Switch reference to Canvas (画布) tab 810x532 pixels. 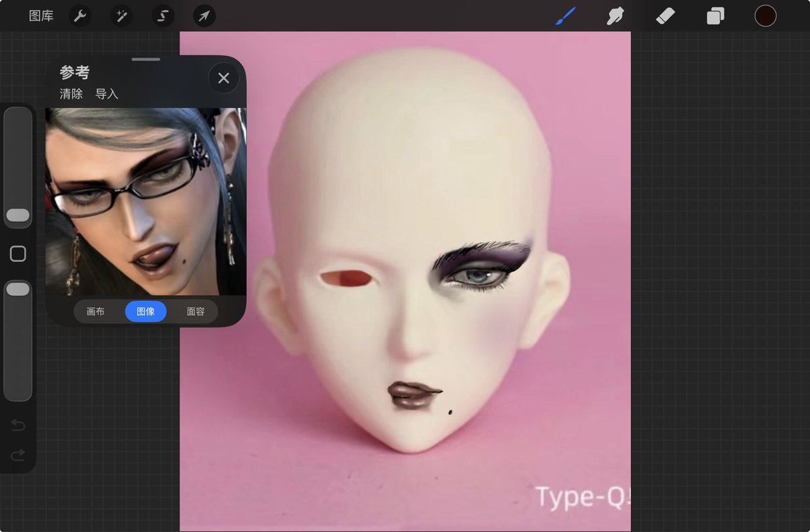coord(96,311)
